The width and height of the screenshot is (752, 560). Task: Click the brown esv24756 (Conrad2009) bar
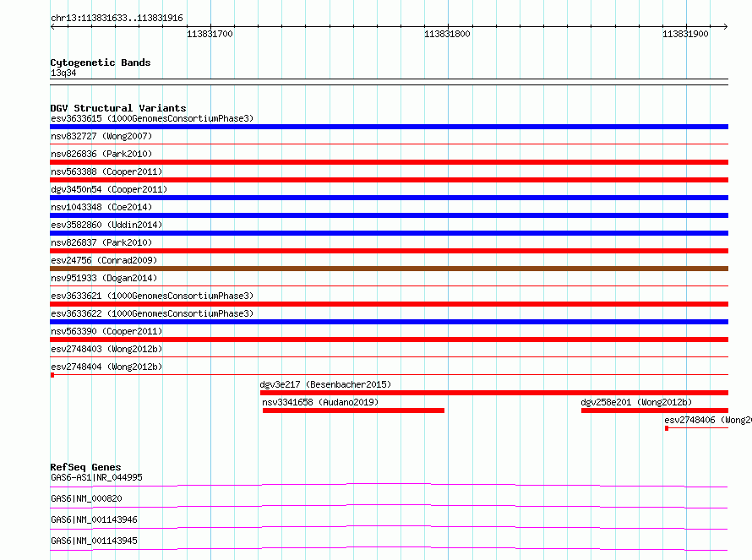389,269
